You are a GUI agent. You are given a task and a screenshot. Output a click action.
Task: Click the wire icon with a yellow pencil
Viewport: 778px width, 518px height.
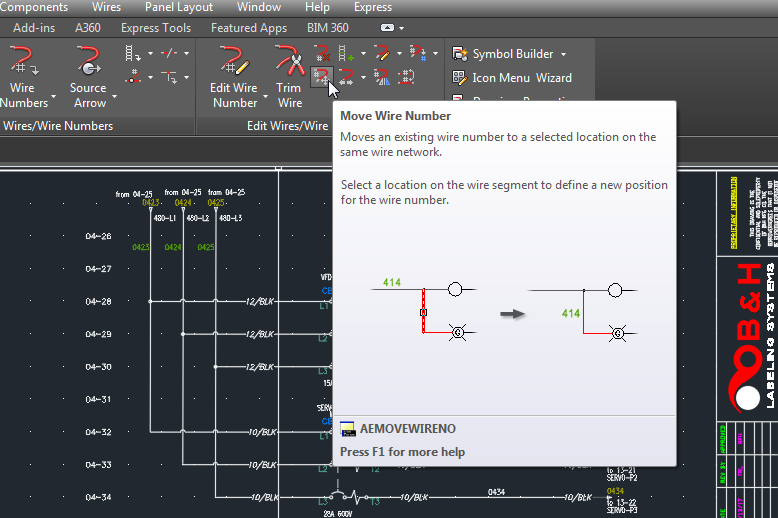(382, 53)
